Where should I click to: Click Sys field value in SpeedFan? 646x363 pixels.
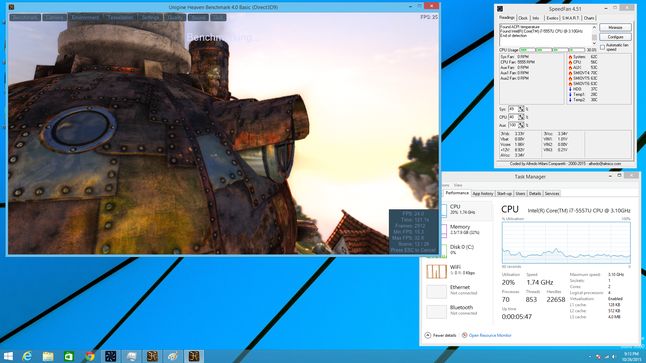513,109
